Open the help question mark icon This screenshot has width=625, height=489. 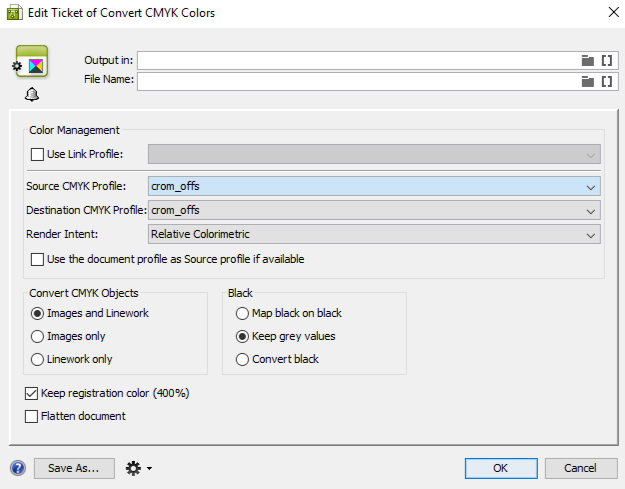pyautogui.click(x=18, y=468)
